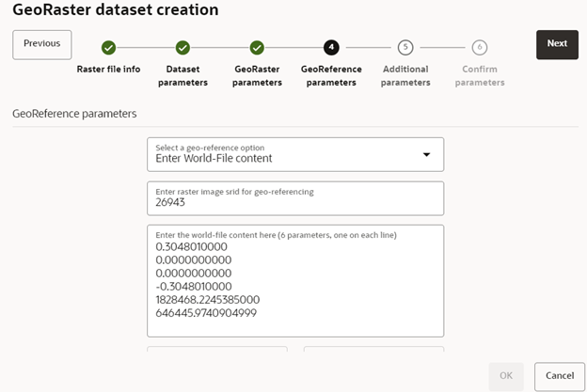Screen dimensions: 587x392
Task: Click the 646445.9740904999 value line
Action: click(206, 313)
